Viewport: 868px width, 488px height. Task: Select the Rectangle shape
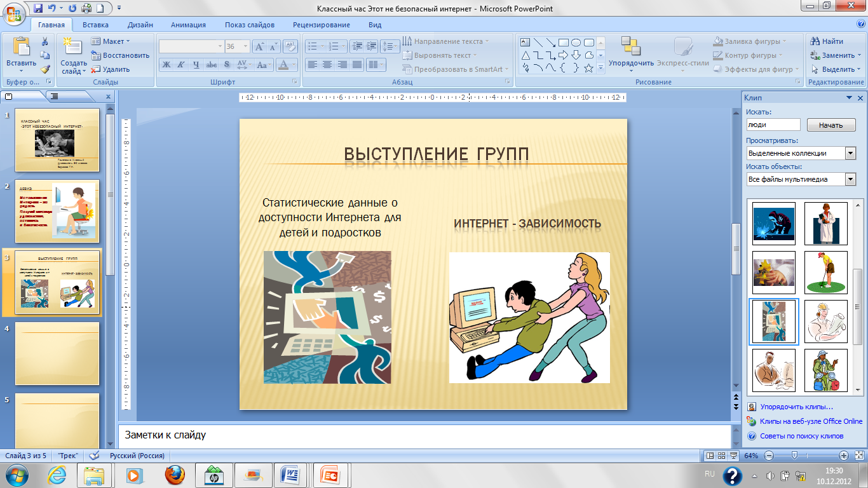564,43
